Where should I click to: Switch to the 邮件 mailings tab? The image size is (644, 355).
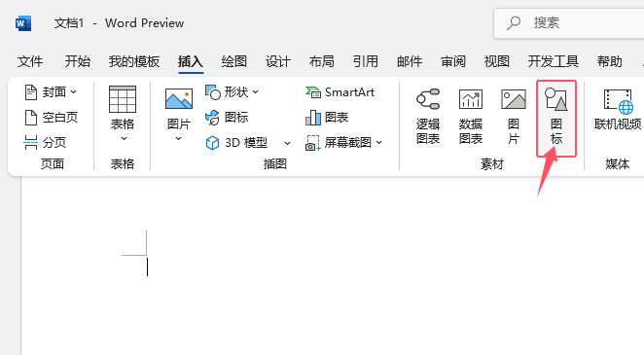410,61
